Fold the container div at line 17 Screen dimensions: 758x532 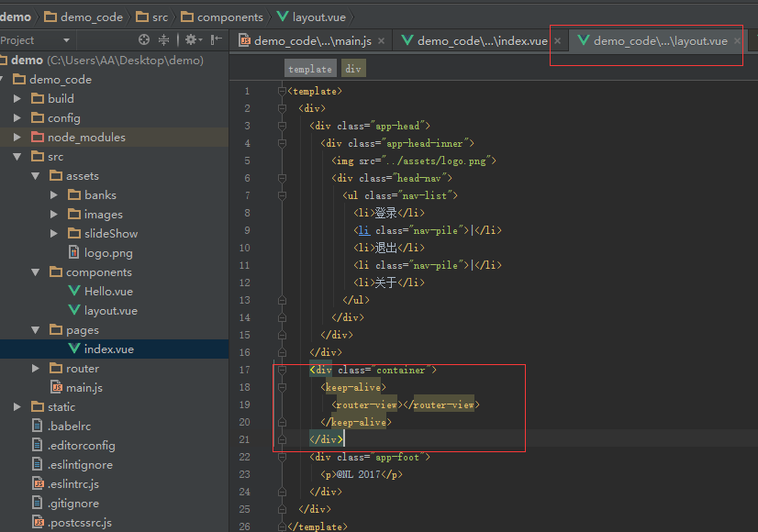pos(283,371)
